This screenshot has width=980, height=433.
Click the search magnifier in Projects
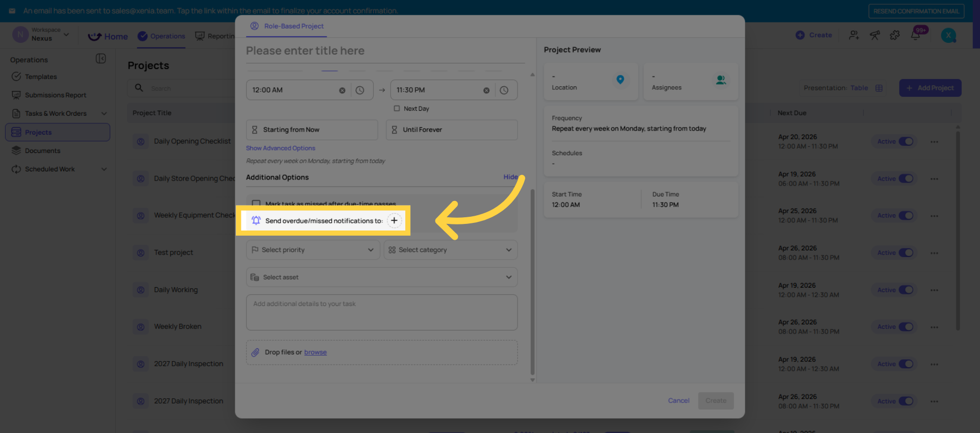click(139, 88)
